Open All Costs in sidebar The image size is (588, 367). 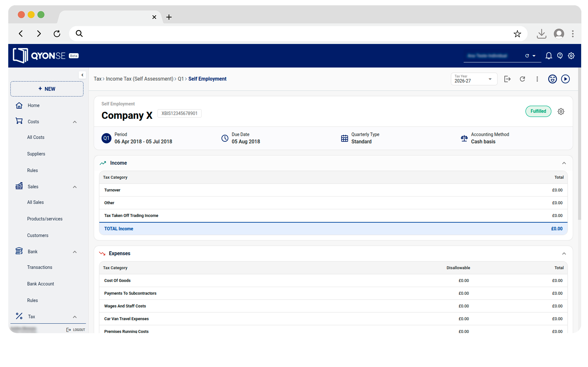(x=36, y=137)
